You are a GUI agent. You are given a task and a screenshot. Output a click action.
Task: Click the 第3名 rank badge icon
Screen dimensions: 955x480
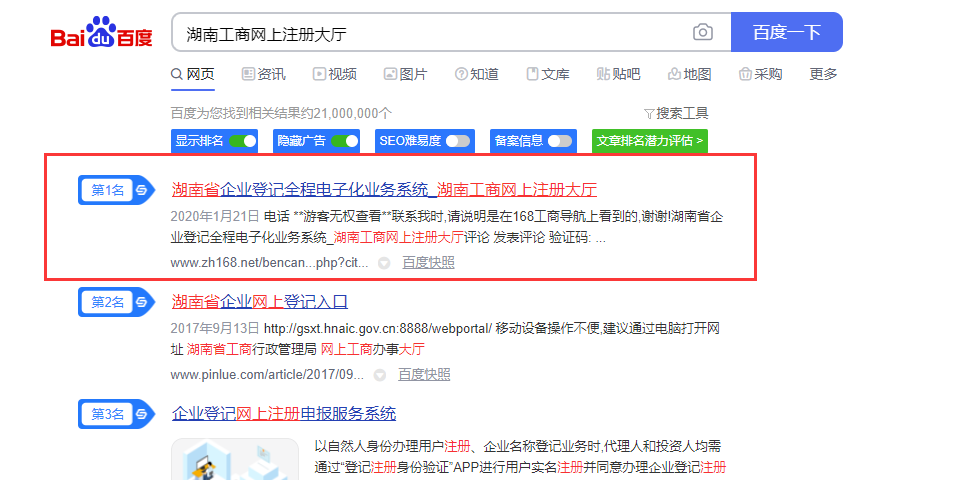(116, 414)
